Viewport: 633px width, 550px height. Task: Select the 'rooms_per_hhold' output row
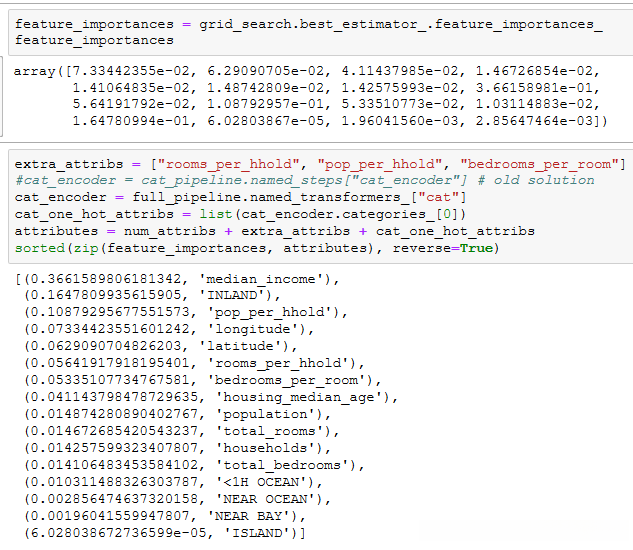pos(194,363)
